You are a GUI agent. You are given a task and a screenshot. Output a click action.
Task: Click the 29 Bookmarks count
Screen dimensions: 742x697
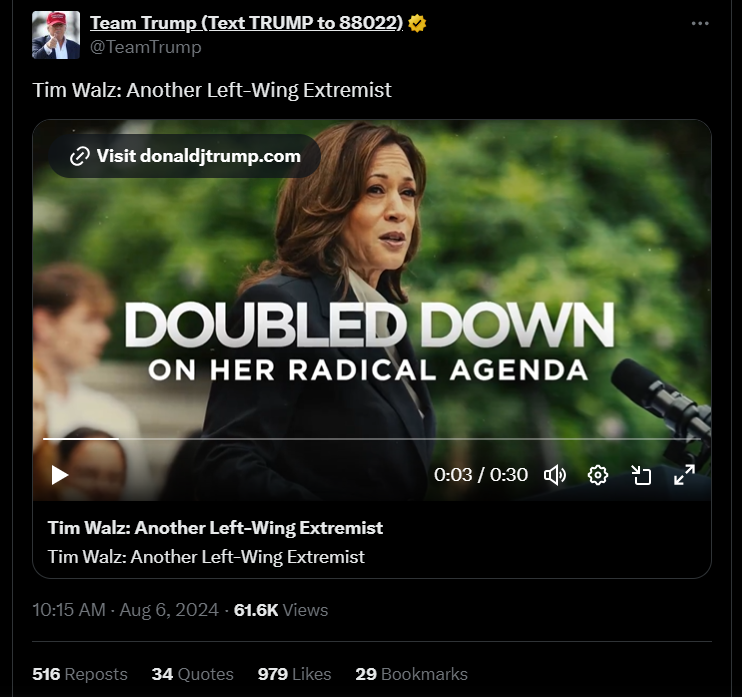(x=411, y=674)
